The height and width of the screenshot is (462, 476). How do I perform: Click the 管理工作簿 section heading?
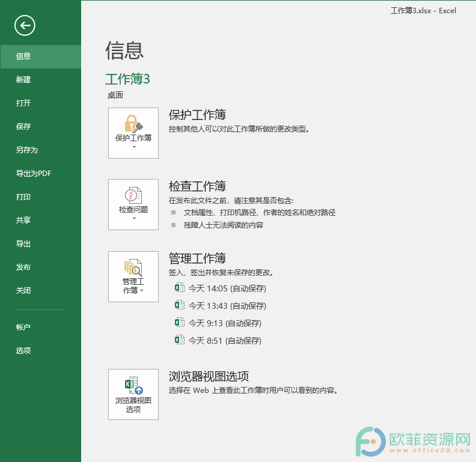[197, 258]
